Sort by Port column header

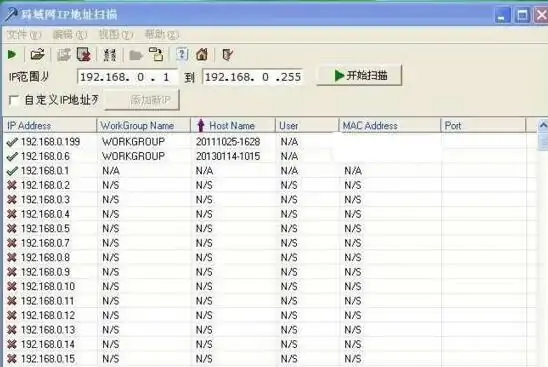tap(483, 125)
